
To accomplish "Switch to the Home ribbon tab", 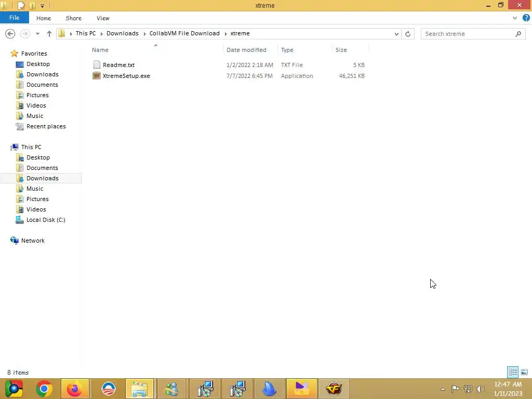I will [44, 18].
